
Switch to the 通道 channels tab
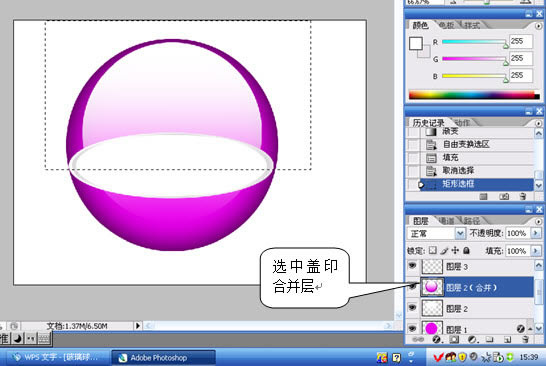[x=446, y=221]
